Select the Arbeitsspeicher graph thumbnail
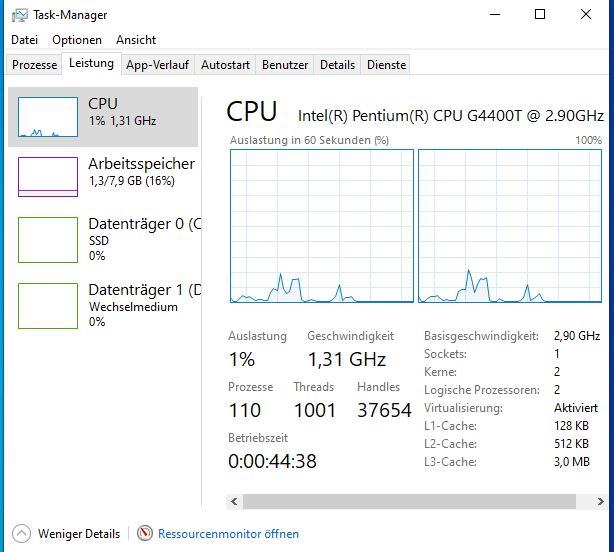Image resolution: width=614 pixels, height=552 pixels. (x=47, y=177)
